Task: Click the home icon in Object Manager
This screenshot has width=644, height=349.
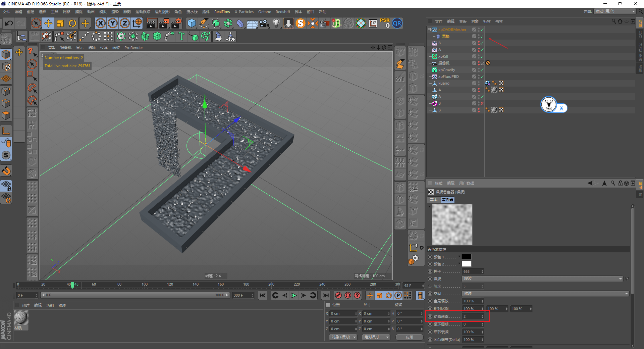Action: click(620, 21)
